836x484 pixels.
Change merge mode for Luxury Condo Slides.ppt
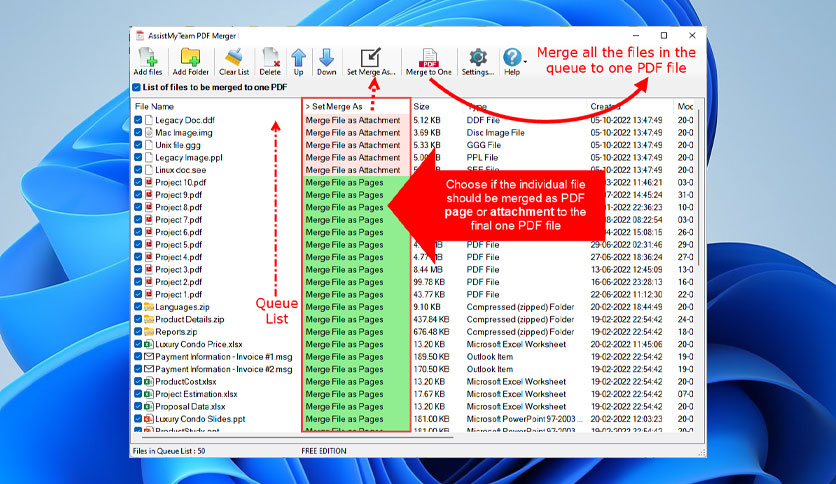pyautogui.click(x=344, y=418)
